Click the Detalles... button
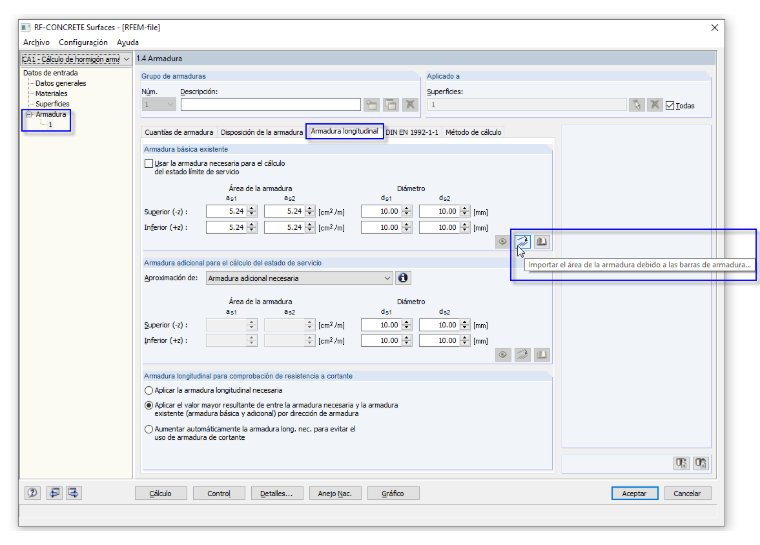The image size is (760, 545). [x=277, y=493]
